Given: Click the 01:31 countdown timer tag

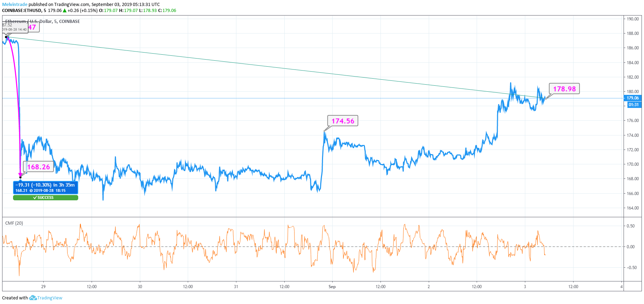Looking at the screenshot, I should pyautogui.click(x=633, y=105).
